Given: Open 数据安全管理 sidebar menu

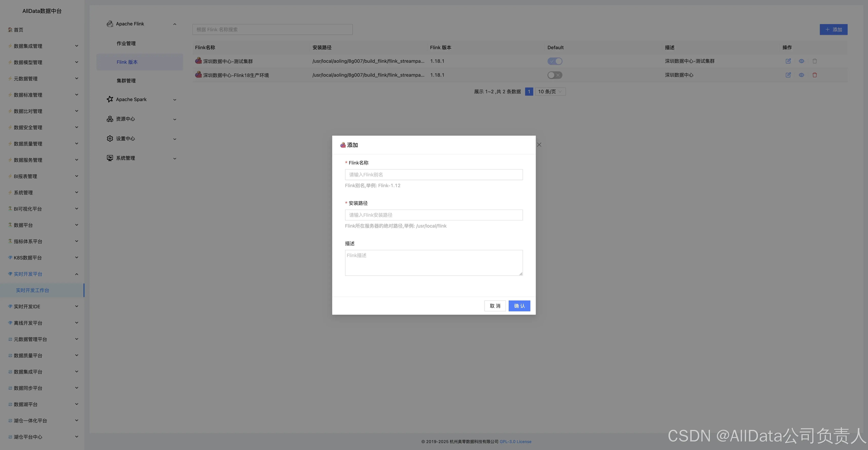Looking at the screenshot, I should (42, 127).
